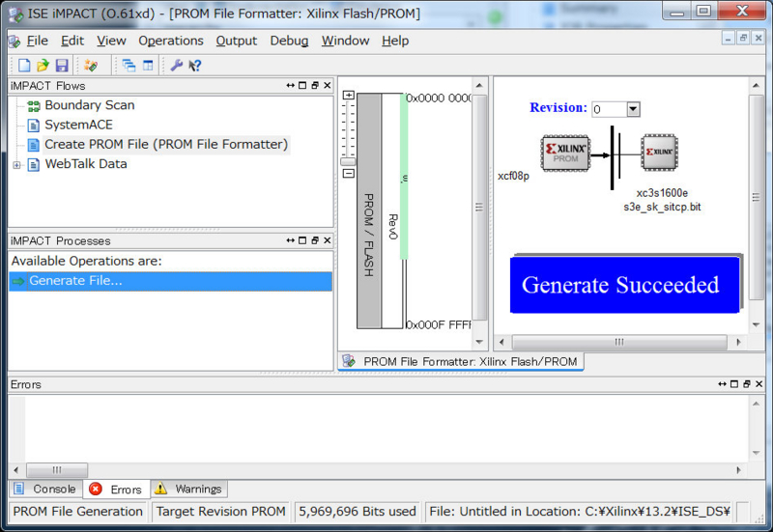Click the chip view horizontal scrollbar
773x532 pixels.
click(619, 342)
